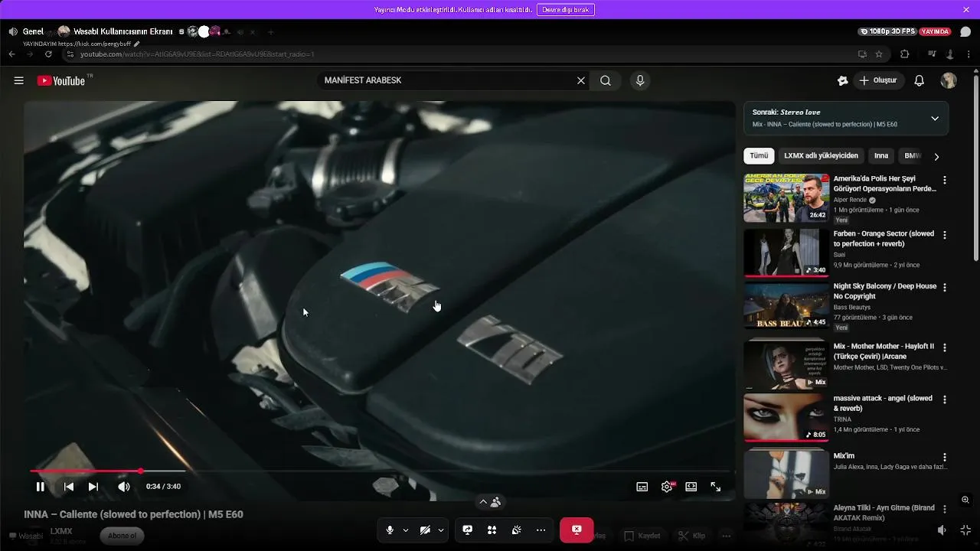The height and width of the screenshot is (551, 980).
Task: Select the Tümü filter chip
Action: point(759,156)
